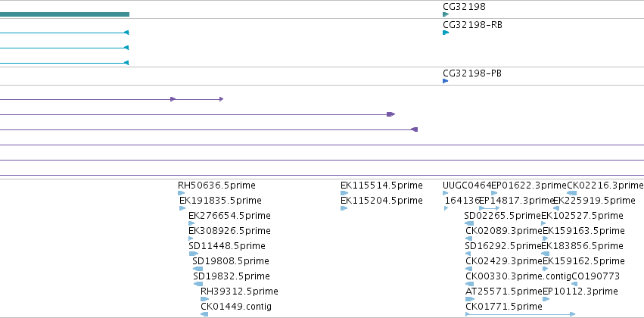
Task: Open the CK02216.3prime EST label
Action: [x=605, y=185]
